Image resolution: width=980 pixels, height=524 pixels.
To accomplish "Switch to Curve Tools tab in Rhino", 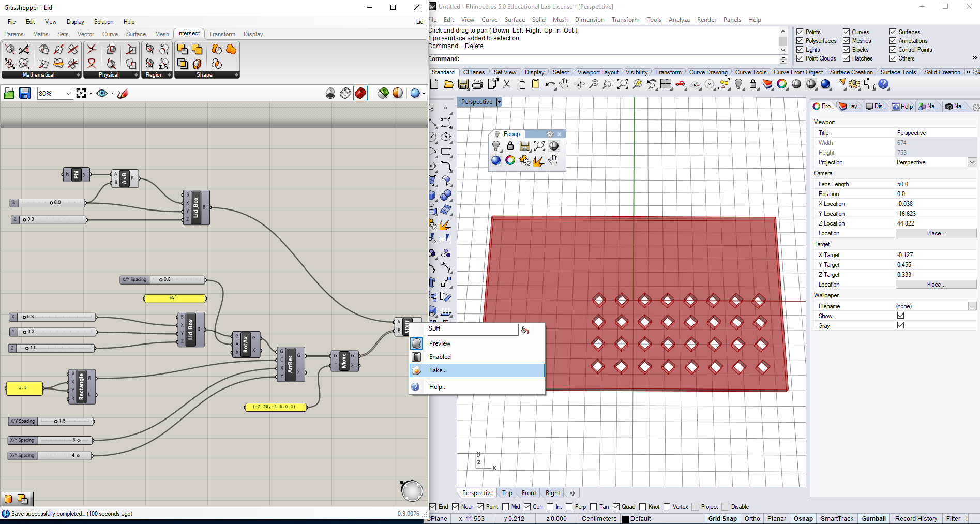I will click(751, 72).
